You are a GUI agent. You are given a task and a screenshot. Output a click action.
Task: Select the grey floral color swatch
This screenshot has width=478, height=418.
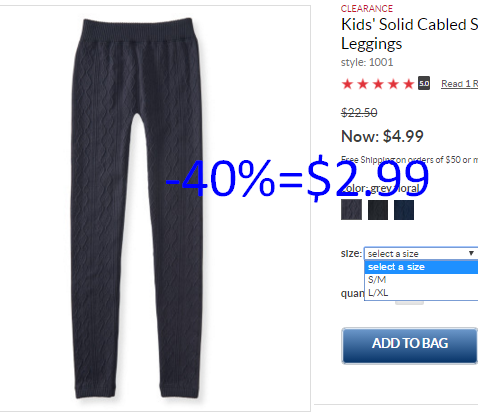pyautogui.click(x=351, y=210)
